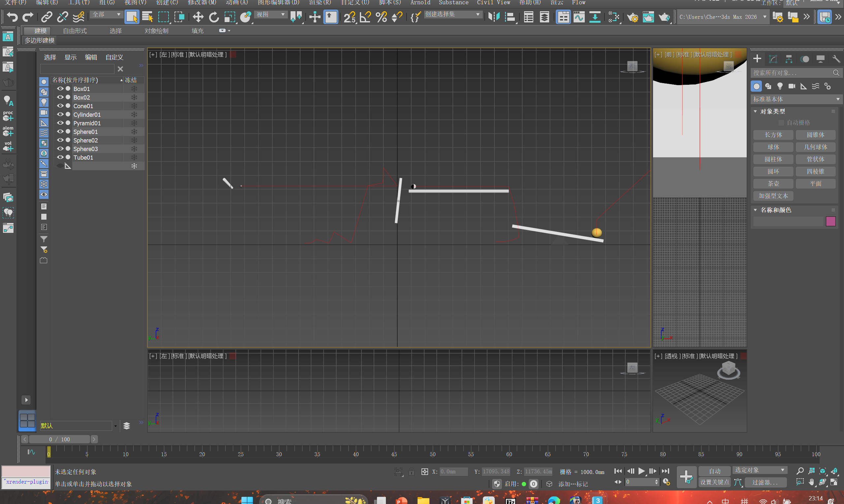Open the 动画(A) menu
844x504 pixels.
click(x=237, y=3)
